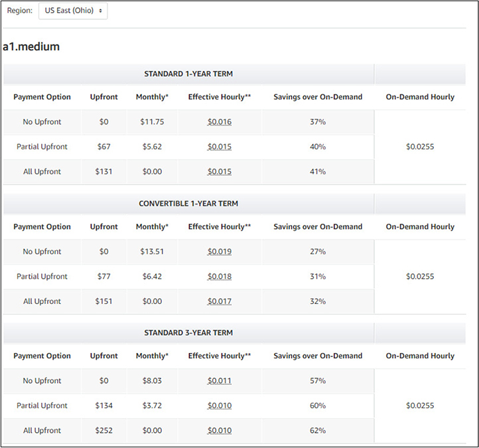Open the Region dropdown showing US East (Ohio)
The width and height of the screenshot is (479, 448).
pyautogui.click(x=72, y=11)
